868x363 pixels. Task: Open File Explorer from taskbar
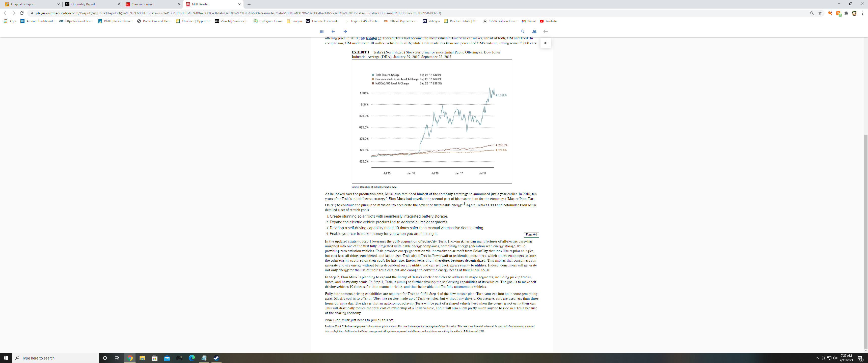(142, 358)
